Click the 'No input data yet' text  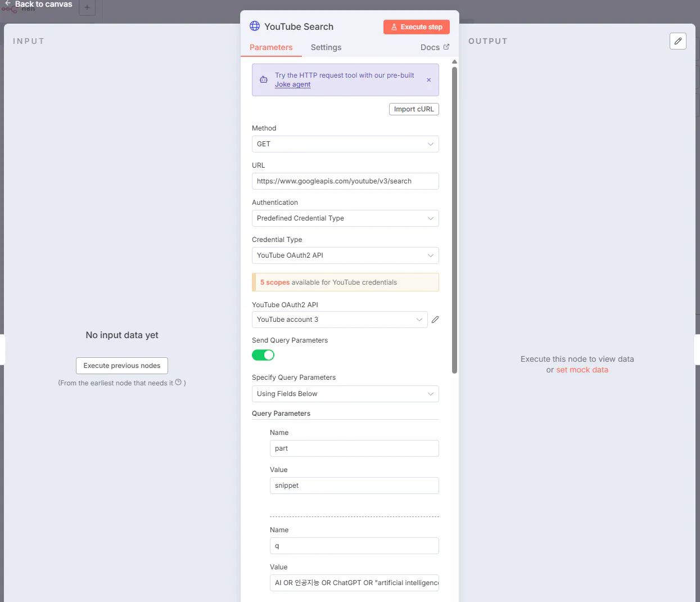pos(122,335)
